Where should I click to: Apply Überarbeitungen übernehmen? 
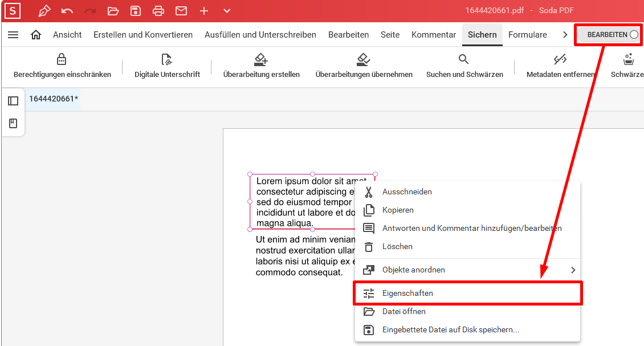click(364, 66)
